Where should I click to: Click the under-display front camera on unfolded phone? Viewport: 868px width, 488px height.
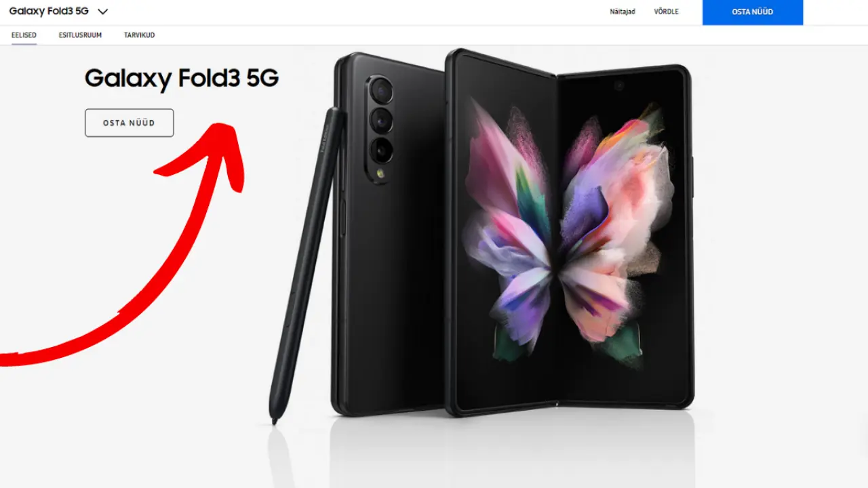pos(619,85)
